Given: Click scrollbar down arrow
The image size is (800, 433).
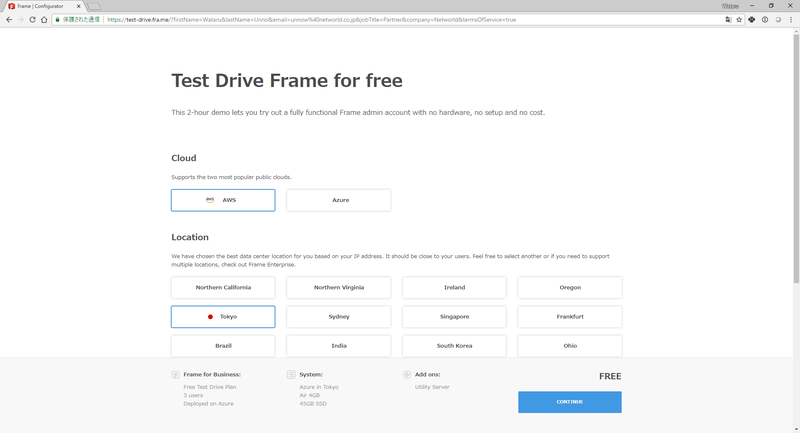Looking at the screenshot, I should (796, 429).
